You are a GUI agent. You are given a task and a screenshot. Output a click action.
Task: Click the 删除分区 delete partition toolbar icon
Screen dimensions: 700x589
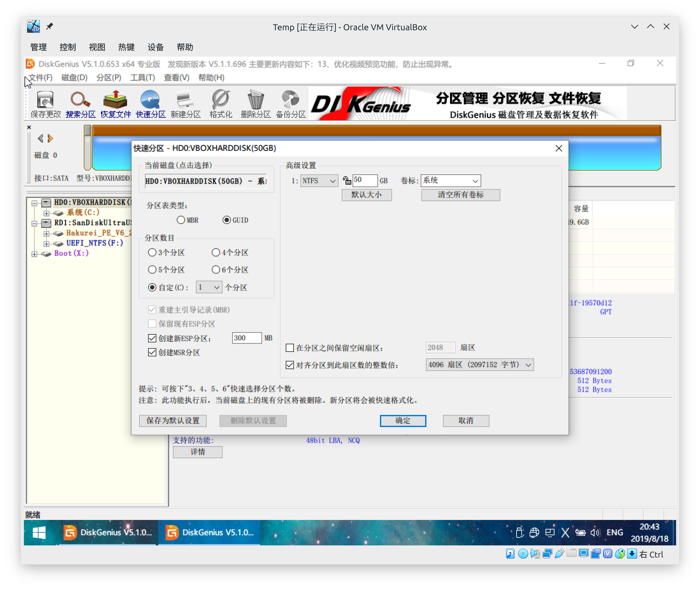256,104
